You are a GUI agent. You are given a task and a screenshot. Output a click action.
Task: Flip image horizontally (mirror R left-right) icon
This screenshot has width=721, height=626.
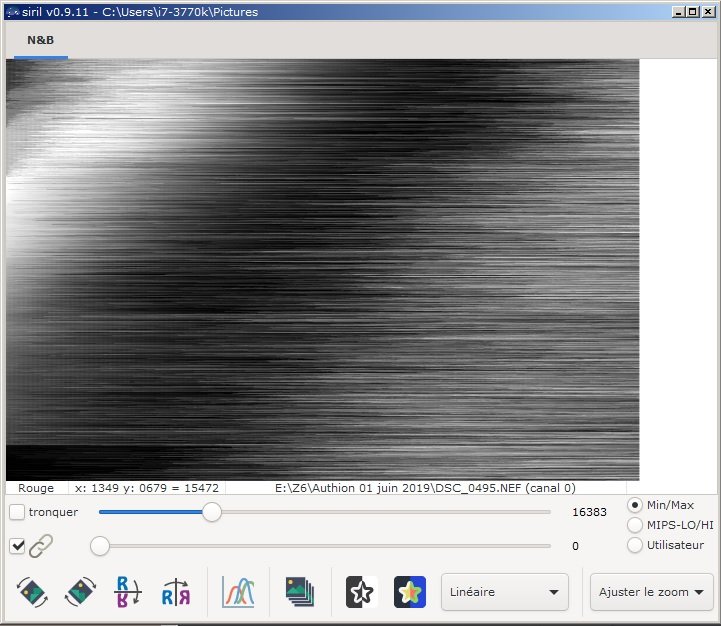176,592
